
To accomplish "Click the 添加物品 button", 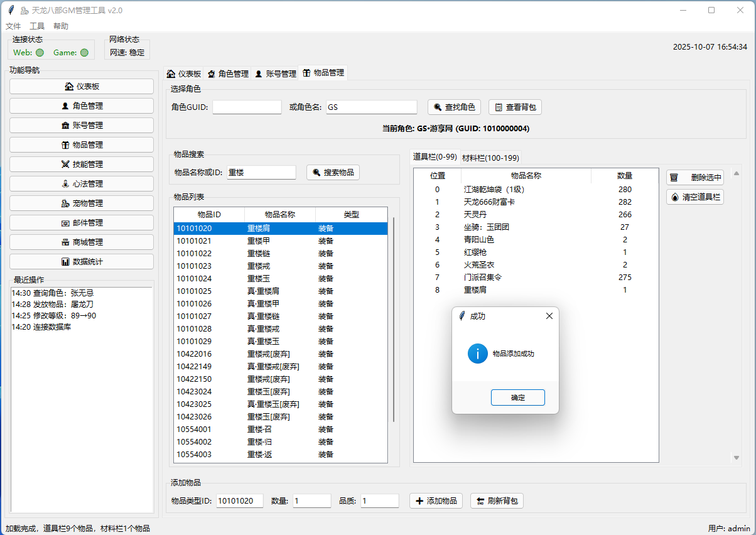I will pyautogui.click(x=436, y=501).
